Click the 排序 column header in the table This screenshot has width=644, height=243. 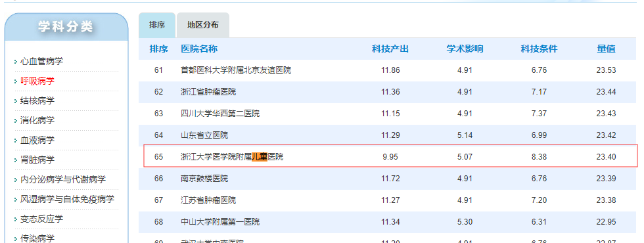158,49
